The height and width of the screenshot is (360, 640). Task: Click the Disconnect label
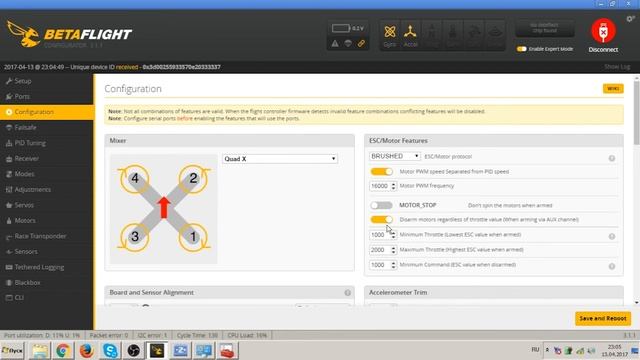603,50
